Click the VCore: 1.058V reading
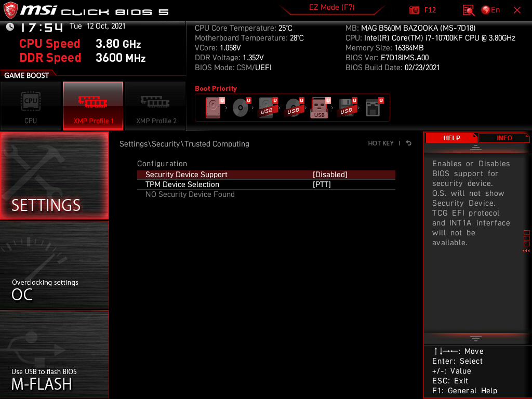 coord(218,48)
